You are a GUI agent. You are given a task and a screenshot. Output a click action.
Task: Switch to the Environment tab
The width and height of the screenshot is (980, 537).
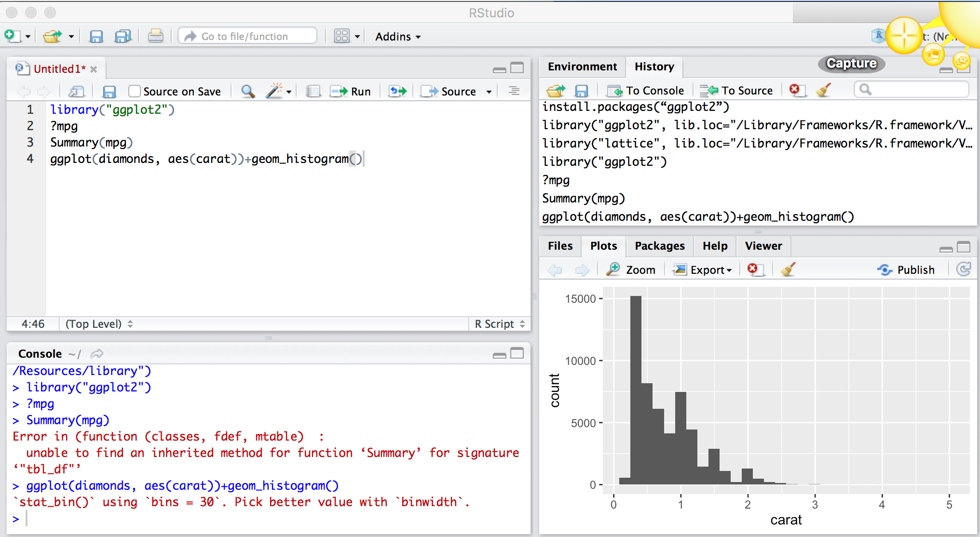tap(582, 67)
